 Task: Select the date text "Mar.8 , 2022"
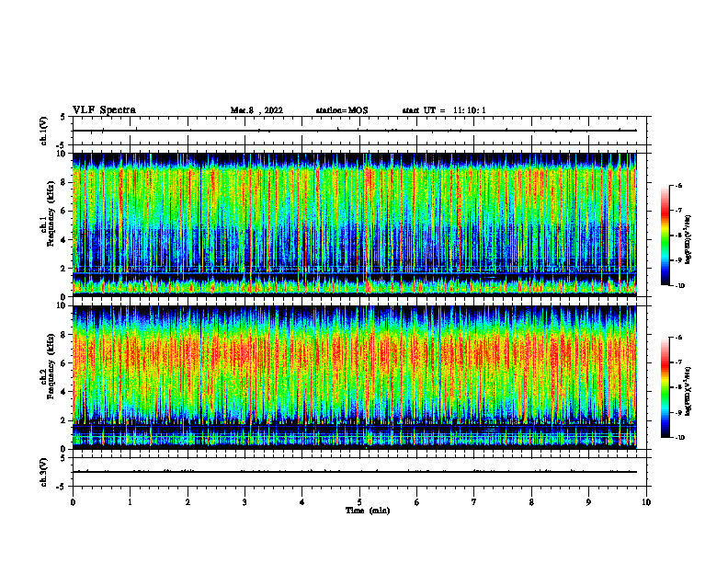pyautogui.click(x=256, y=110)
